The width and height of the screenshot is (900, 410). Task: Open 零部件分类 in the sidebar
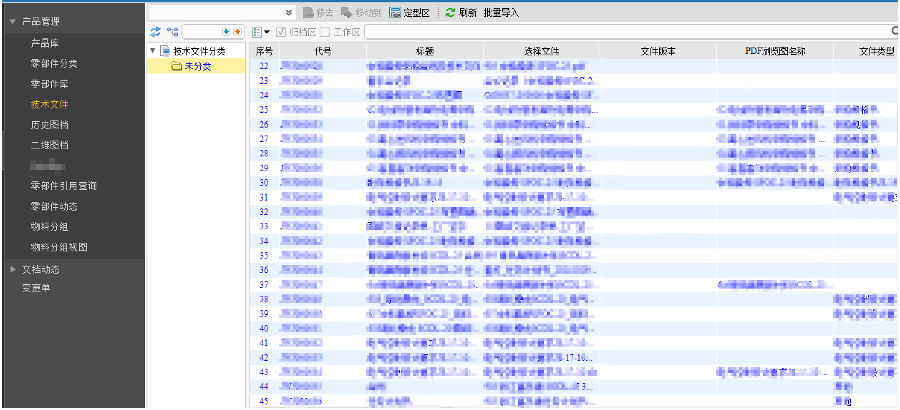point(54,64)
